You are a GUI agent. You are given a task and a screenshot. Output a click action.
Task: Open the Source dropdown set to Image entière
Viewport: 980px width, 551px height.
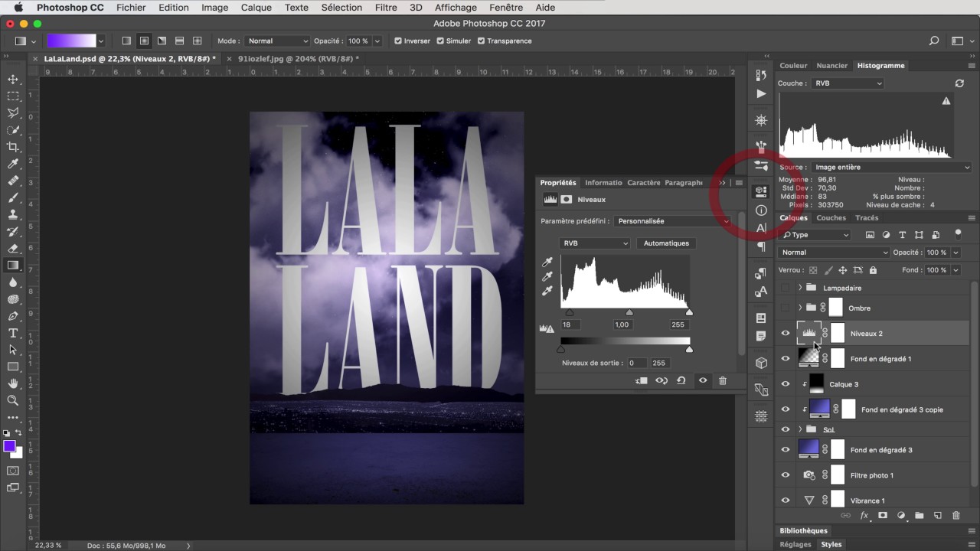(x=892, y=167)
